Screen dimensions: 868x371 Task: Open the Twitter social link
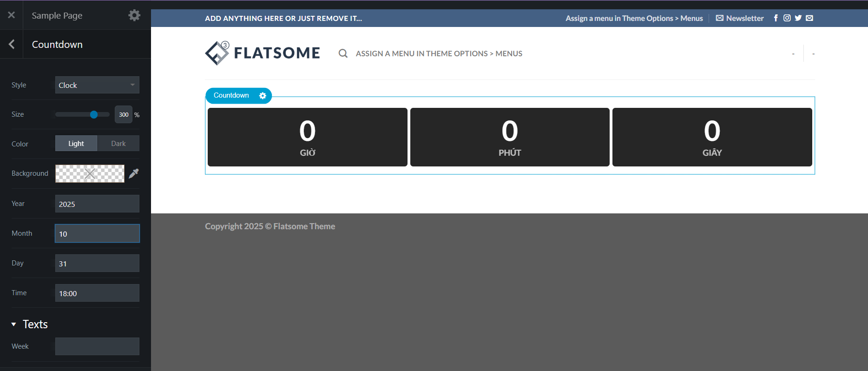[x=798, y=18]
